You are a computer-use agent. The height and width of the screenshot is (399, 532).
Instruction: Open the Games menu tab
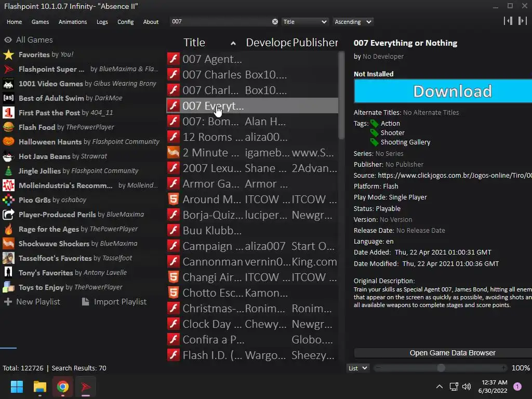click(x=40, y=22)
